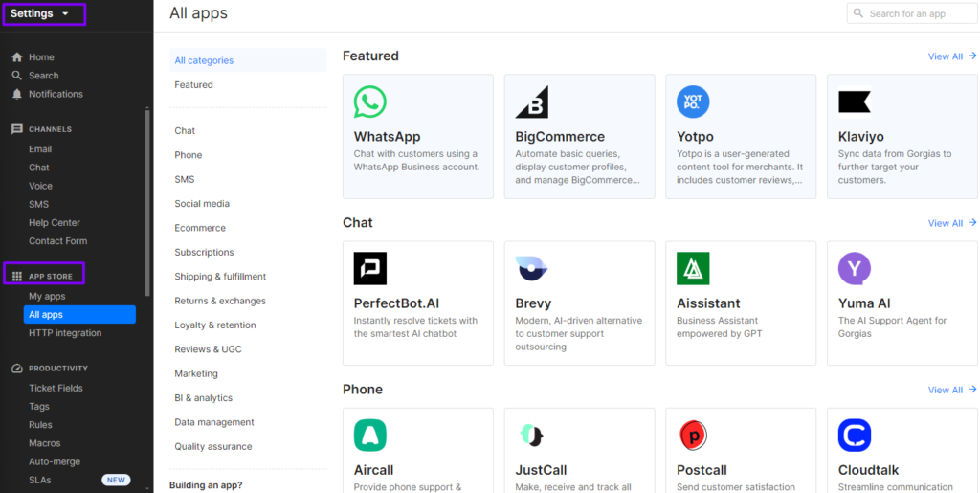Filter by Phone category

[189, 155]
